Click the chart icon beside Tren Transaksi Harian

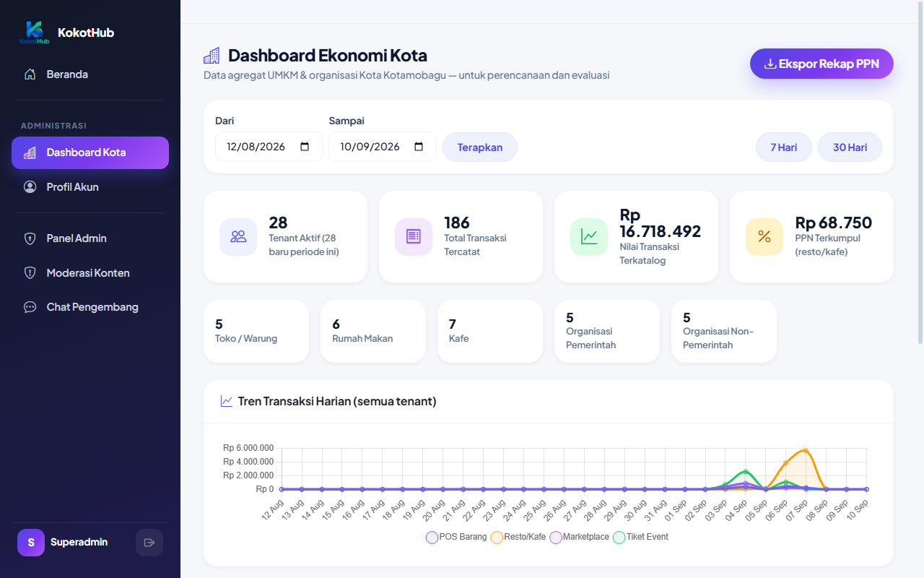pos(227,401)
